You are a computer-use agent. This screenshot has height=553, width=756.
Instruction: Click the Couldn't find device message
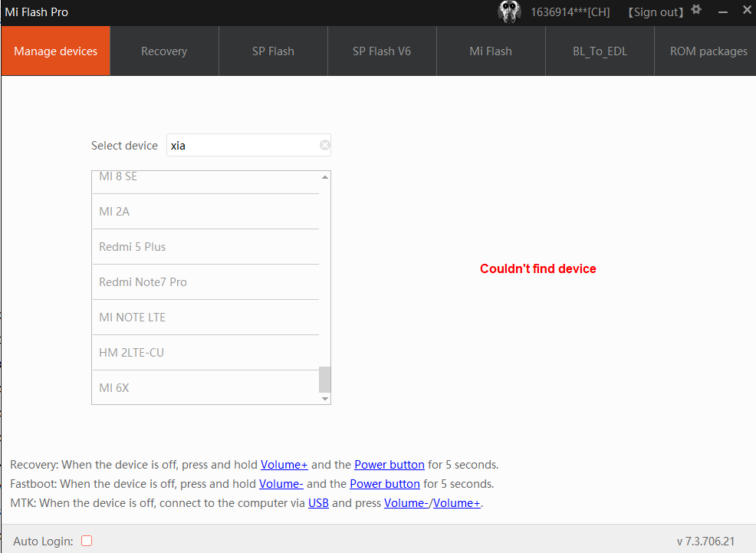538,268
